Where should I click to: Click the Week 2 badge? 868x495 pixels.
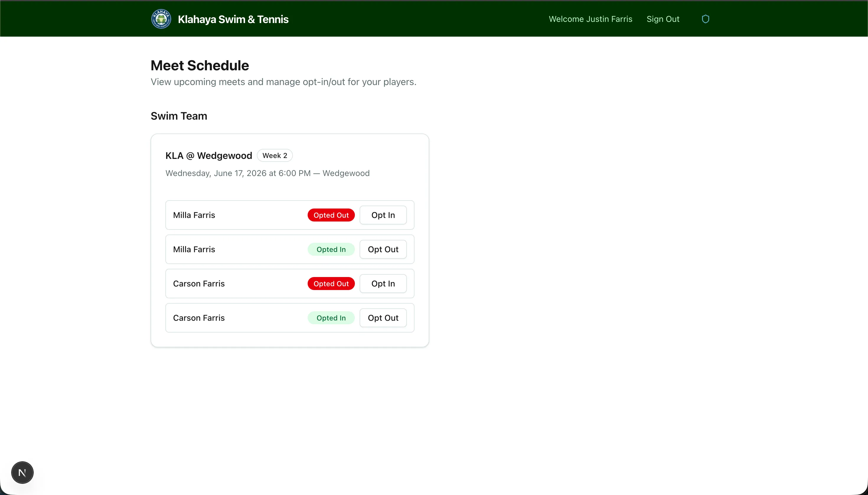(x=275, y=155)
